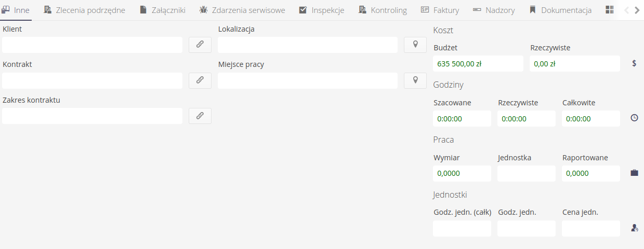Image resolution: width=644 pixels, height=249 pixels.
Task: Click the briefcase icon in Praca section
Action: tap(634, 173)
